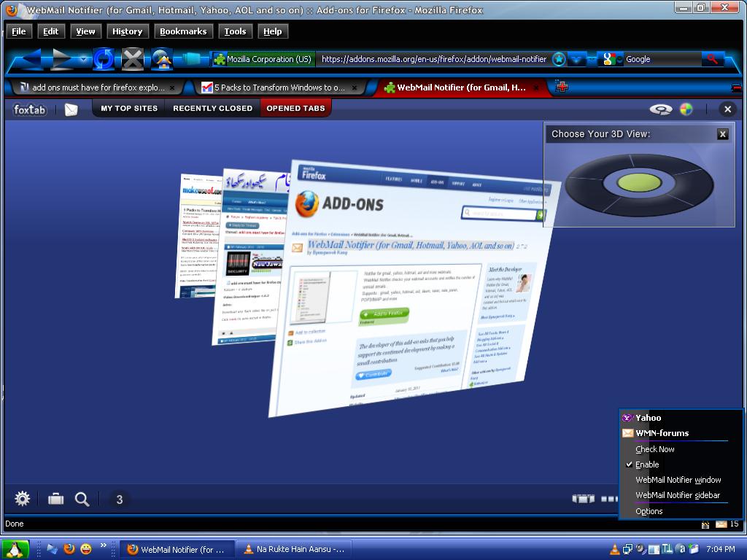Click the makeuseof page thumbnail

point(200,236)
